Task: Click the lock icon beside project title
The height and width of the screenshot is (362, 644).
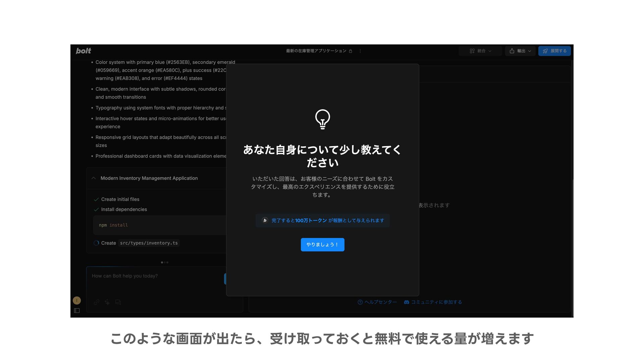Action: (351, 51)
